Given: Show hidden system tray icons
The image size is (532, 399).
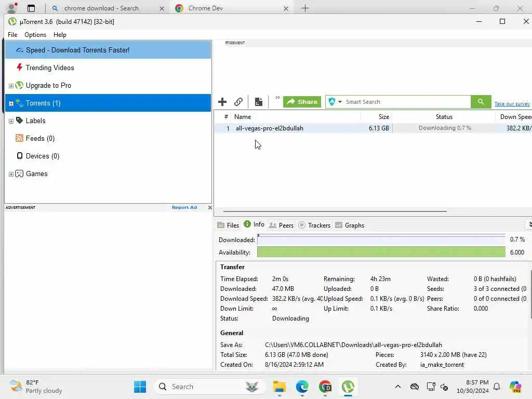Looking at the screenshot, I should (397, 387).
